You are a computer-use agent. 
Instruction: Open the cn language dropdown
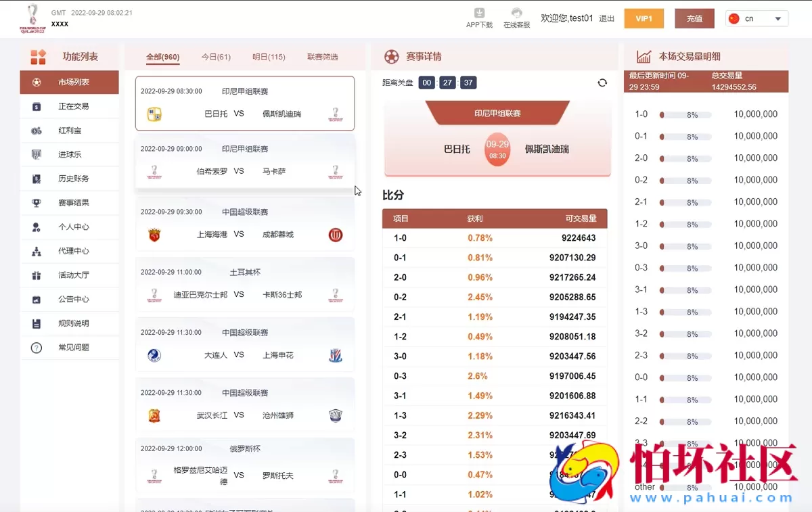coord(756,20)
